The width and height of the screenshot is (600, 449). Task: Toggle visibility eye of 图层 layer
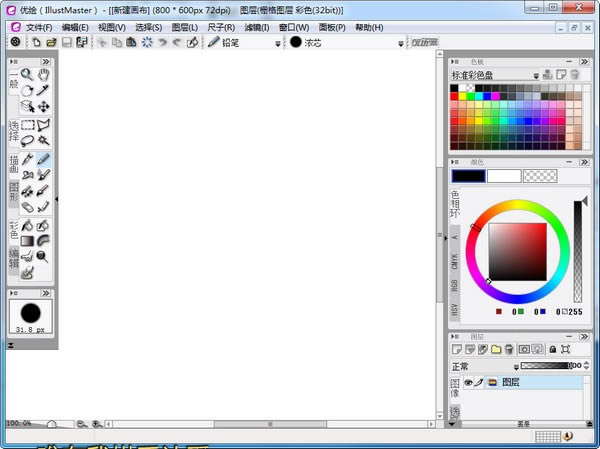468,382
